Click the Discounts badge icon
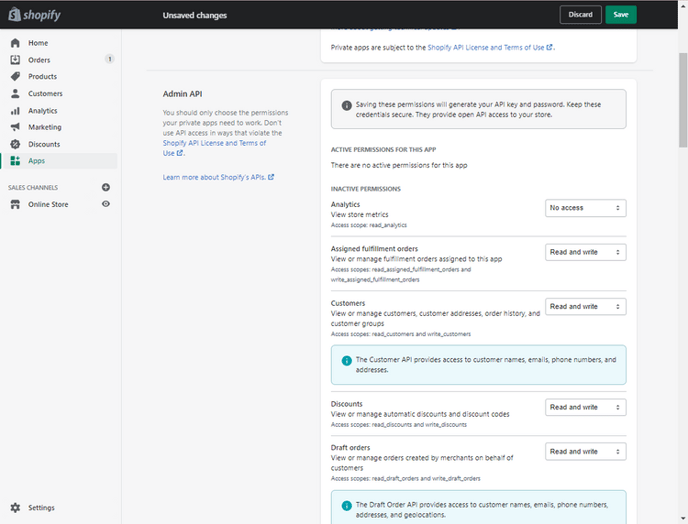 coord(15,144)
